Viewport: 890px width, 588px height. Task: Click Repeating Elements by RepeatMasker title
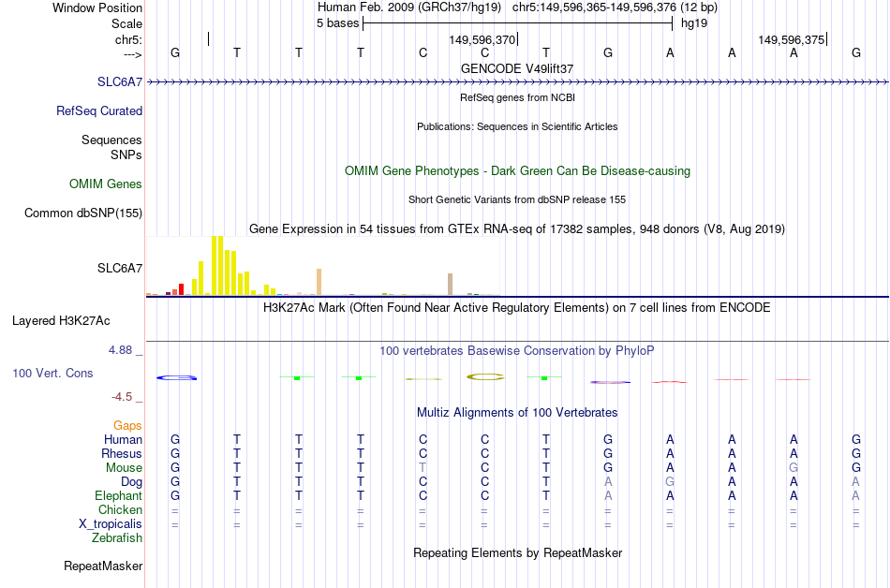(518, 552)
